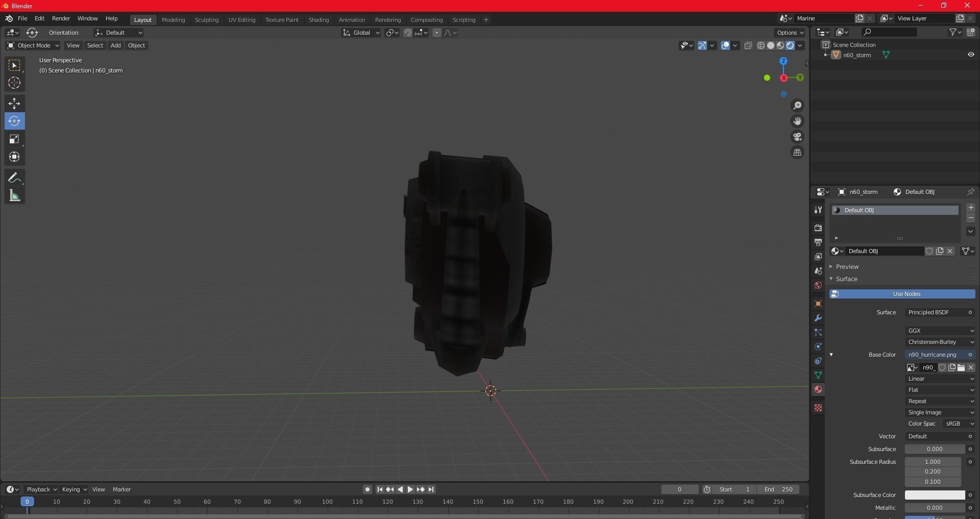Select the n60_storm object in the outliner
The image size is (980, 519).
coord(857,55)
